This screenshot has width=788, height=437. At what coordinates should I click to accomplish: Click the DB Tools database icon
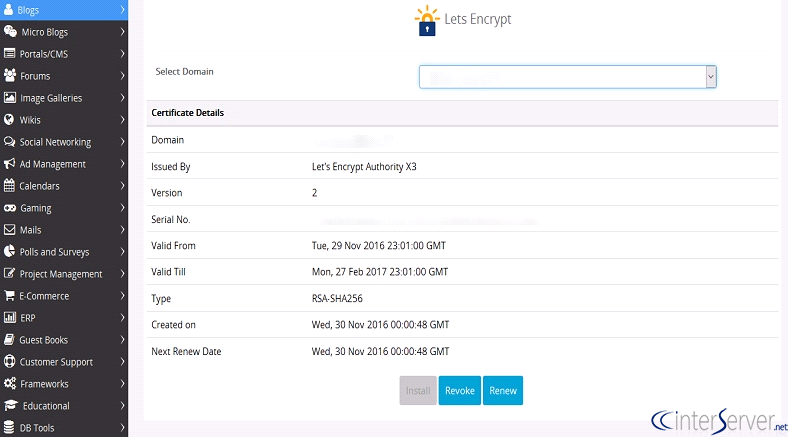coord(9,427)
